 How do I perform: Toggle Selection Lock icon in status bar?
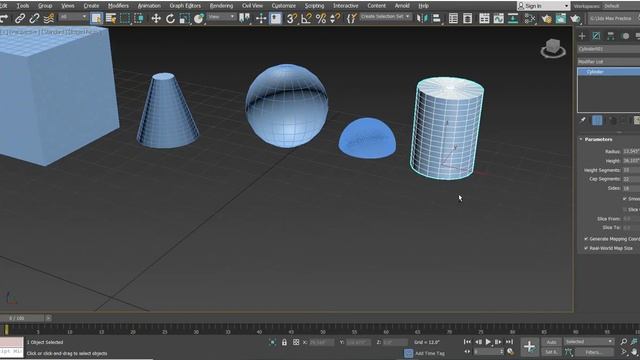(284, 342)
